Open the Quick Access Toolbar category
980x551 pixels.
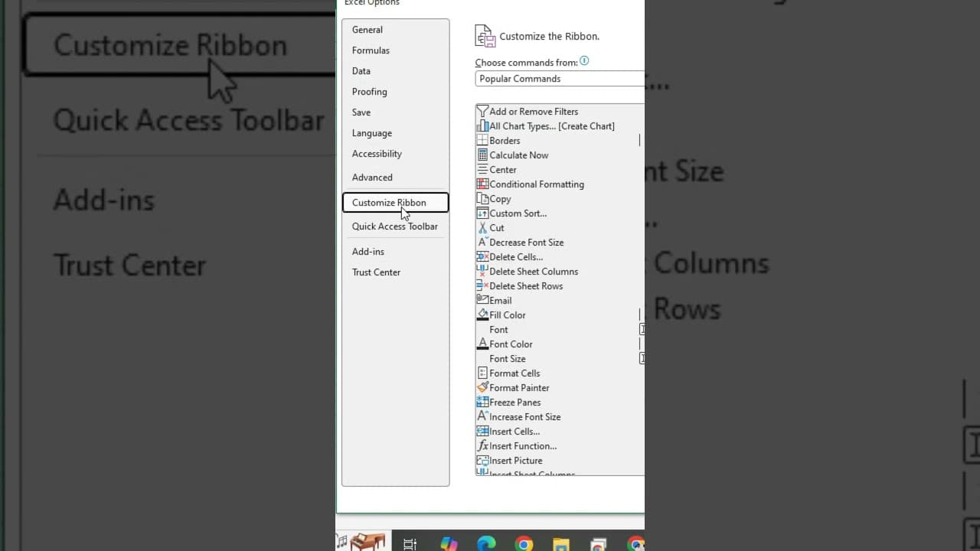tap(395, 227)
